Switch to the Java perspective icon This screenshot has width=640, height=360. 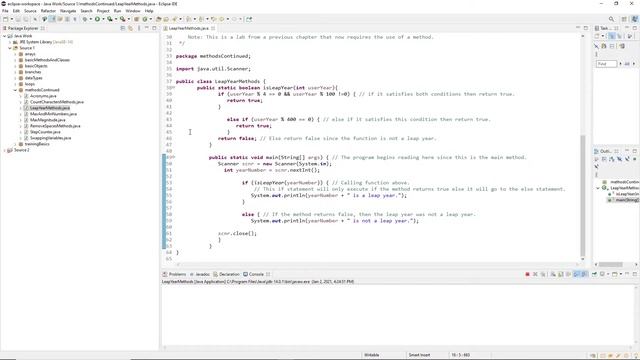point(634,19)
